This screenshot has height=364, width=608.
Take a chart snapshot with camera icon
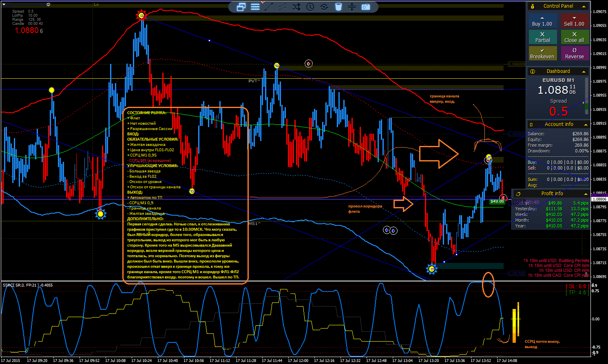point(366,7)
